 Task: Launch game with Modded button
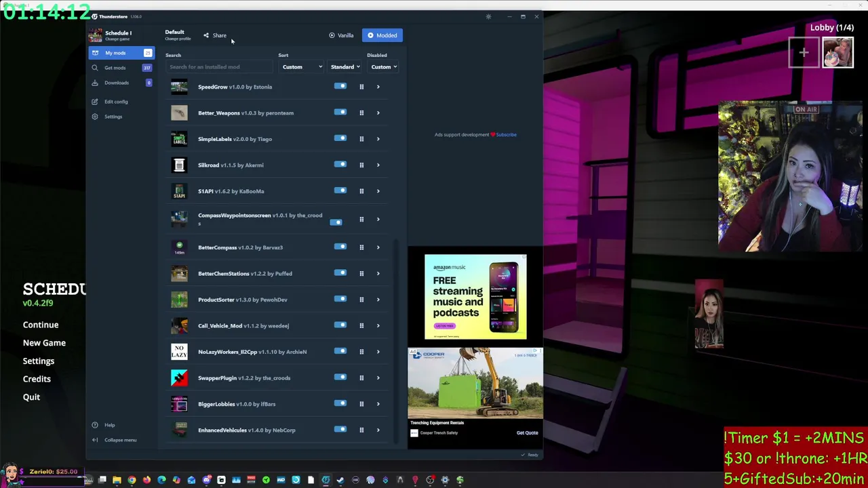(382, 35)
